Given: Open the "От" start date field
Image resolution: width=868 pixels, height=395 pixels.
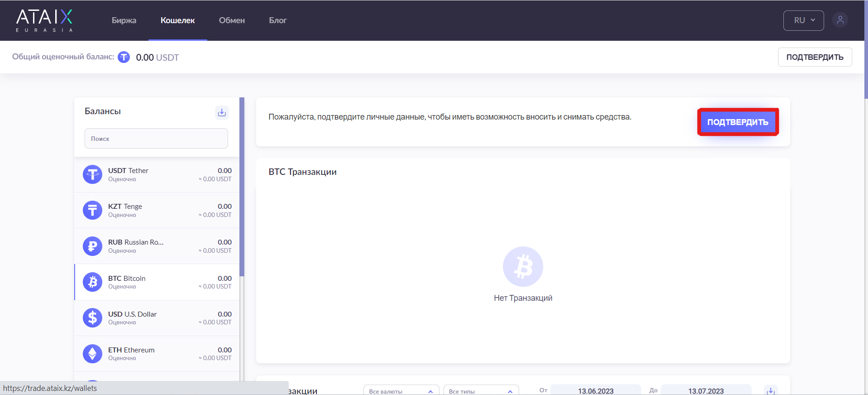Looking at the screenshot, I should [595, 390].
